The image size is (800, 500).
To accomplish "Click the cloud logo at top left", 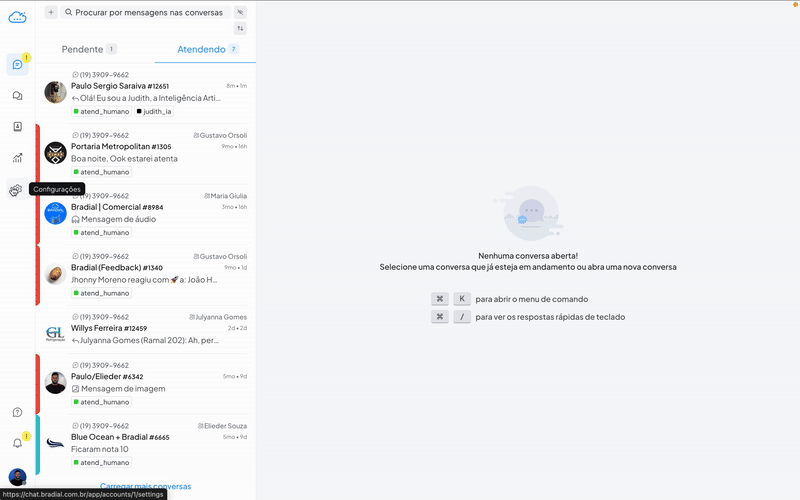I will 17,16.
